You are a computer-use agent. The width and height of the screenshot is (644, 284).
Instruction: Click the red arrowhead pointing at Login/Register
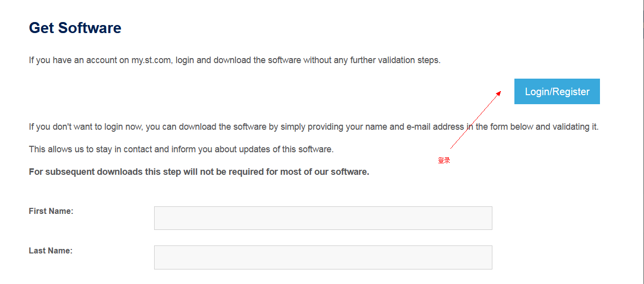coord(498,93)
